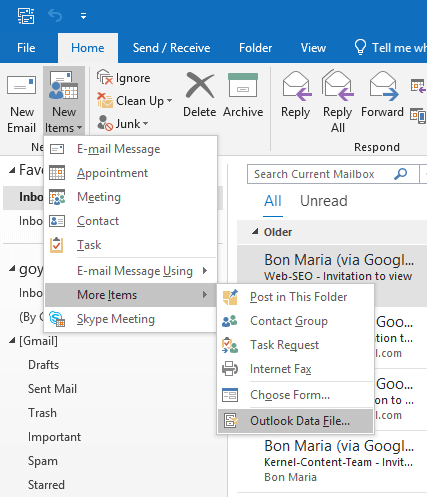Choose Meeting from the menu
This screenshot has height=497, width=427.
(131, 197)
